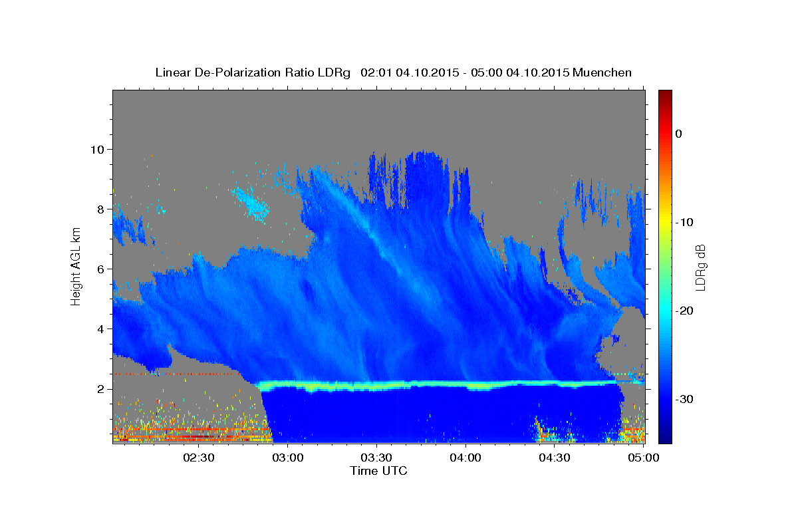This screenshot has width=798, height=532.
Task: Click the plot title 'Linear De-Polarization Ratio LDRg'
Action: [x=252, y=72]
